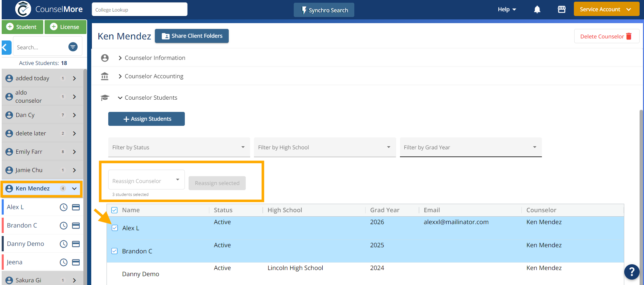Screen dimensions: 644x285
Task: Open the store marketplace icon
Action: pos(562,10)
